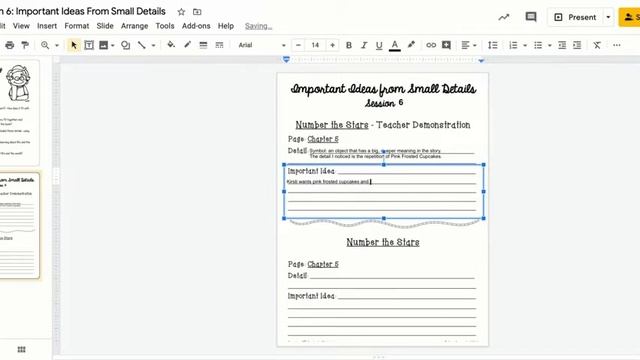Open the Arial font dropdown
This screenshot has height=360, width=640.
click(262, 45)
